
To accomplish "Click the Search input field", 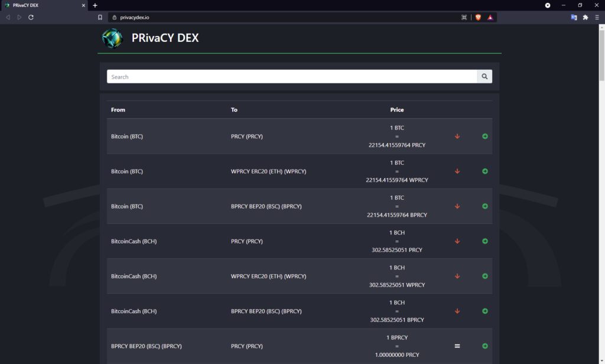I will [292, 77].
